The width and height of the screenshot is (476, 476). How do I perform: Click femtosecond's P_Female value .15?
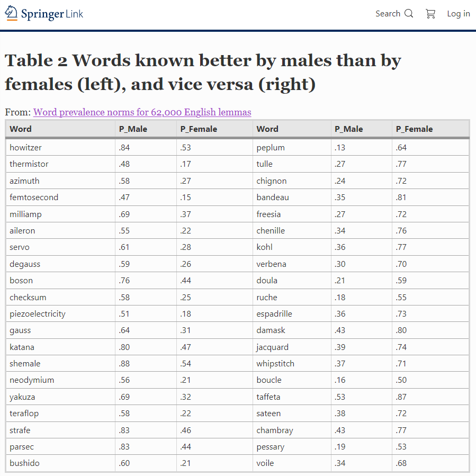(185, 197)
